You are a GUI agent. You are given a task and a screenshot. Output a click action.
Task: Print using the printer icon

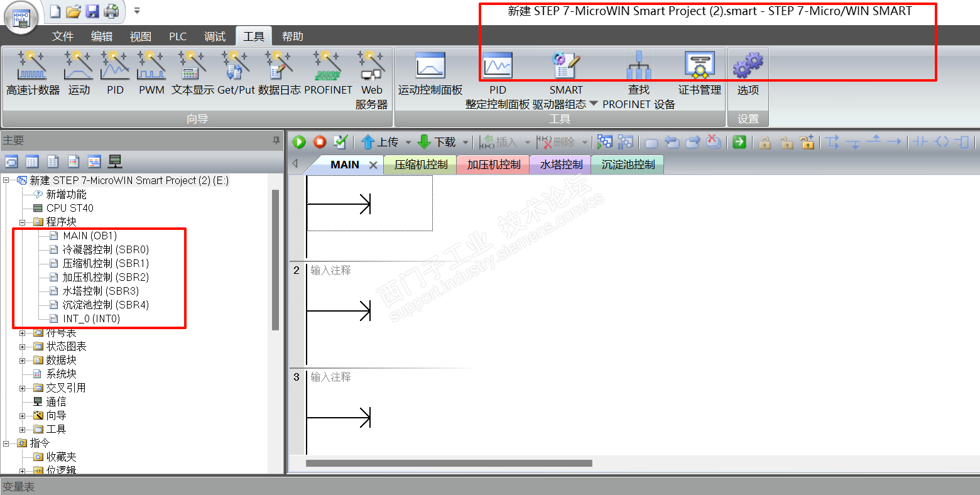point(111,11)
